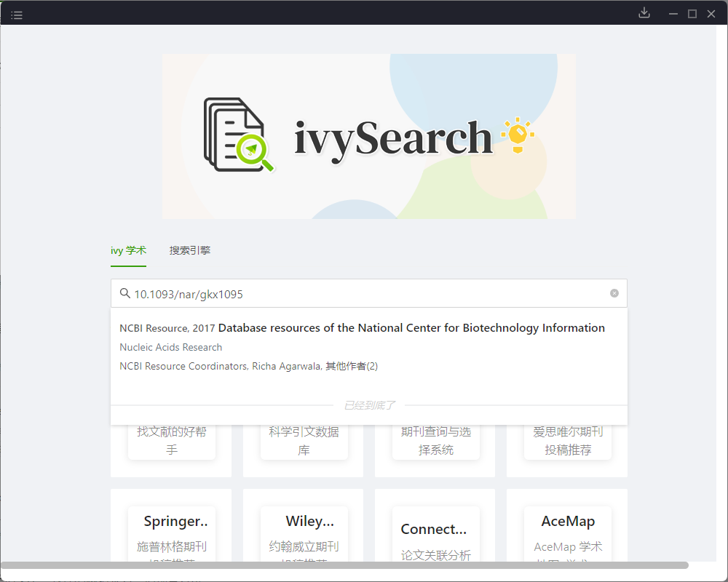The height and width of the screenshot is (582, 728).
Task: Clear the search box with the X icon
Action: pos(614,293)
